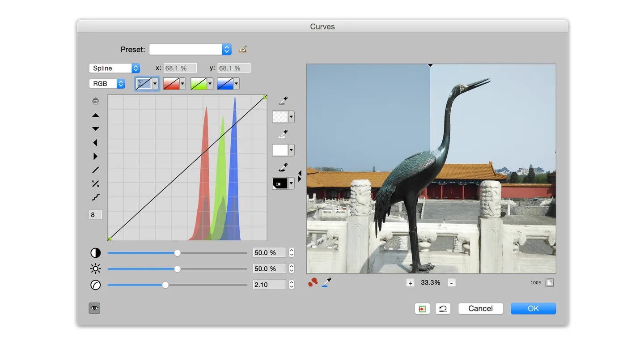644x358 pixels.
Task: Select the red channel curve button
Action: click(x=171, y=84)
